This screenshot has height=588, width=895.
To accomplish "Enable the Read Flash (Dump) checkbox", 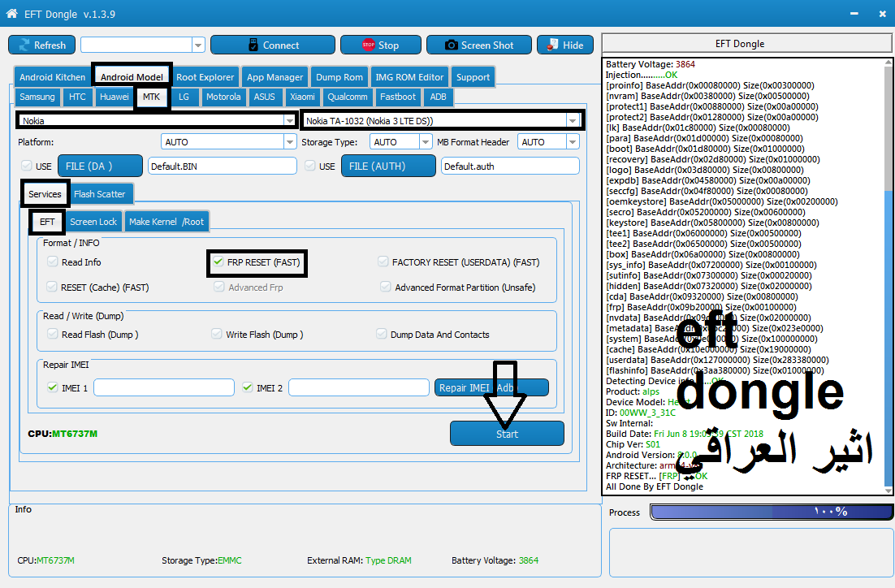I will tap(53, 334).
